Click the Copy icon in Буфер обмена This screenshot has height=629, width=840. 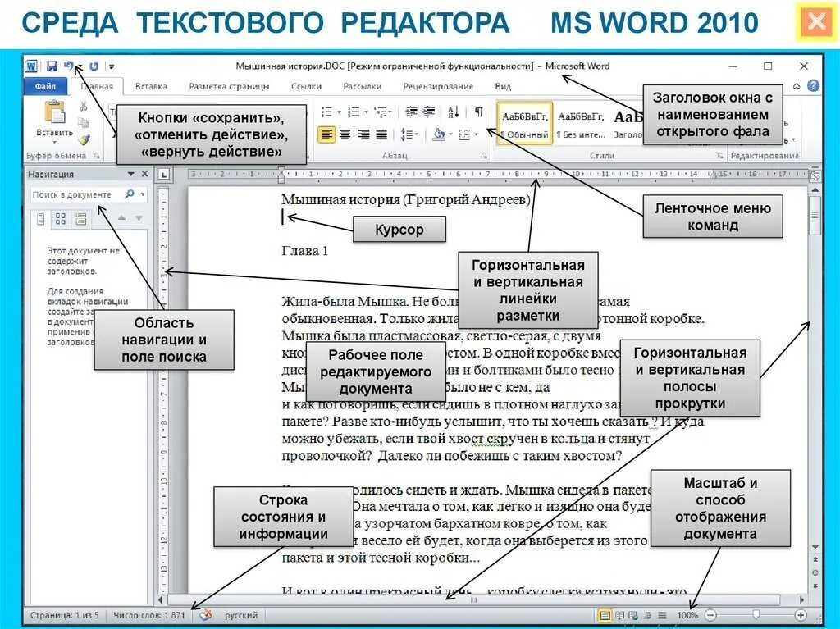[84, 123]
